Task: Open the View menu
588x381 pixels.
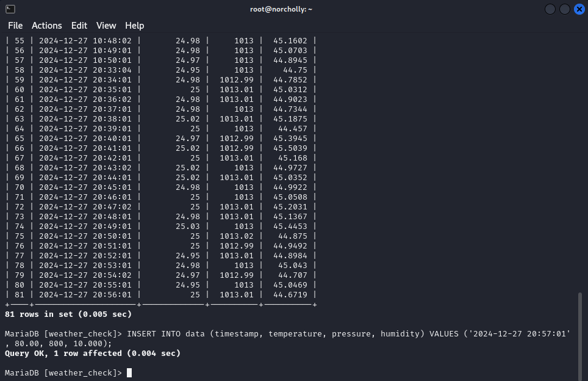Action: pyautogui.click(x=106, y=26)
